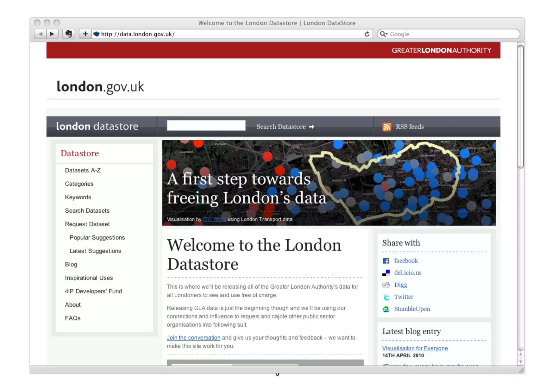Click the browser forward arrow button
This screenshot has width=555, height=392.
[52, 34]
